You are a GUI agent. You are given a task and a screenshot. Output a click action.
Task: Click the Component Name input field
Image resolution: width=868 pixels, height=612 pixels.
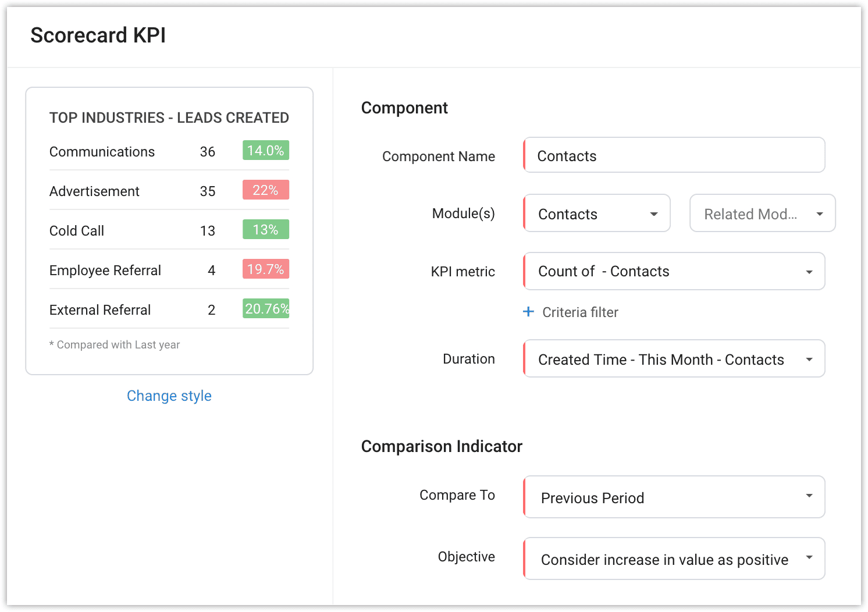(x=674, y=155)
